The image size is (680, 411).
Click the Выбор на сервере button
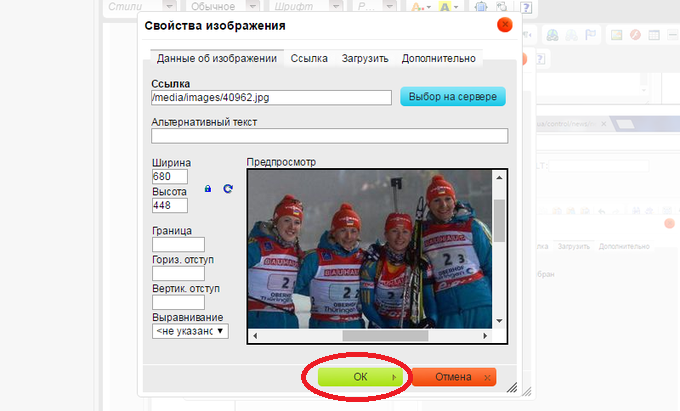(453, 97)
